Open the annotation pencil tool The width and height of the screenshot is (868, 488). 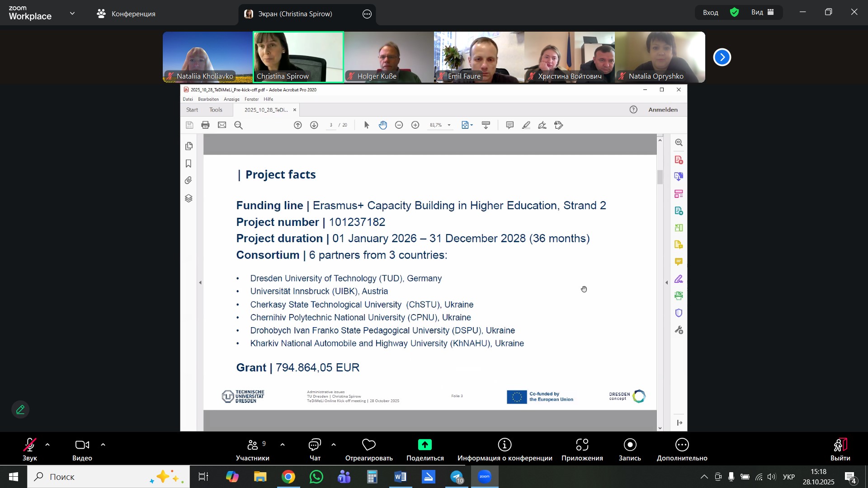click(20, 409)
